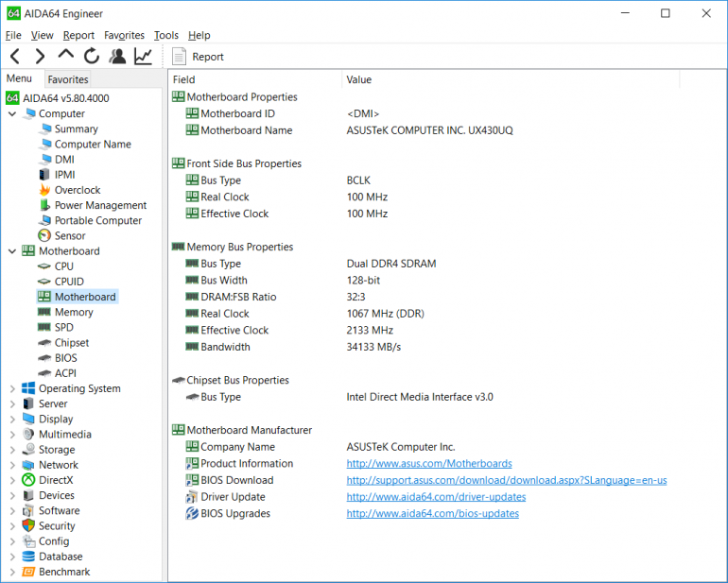728x583 pixels.
Task: Expand the Security node
Action: tap(12, 526)
